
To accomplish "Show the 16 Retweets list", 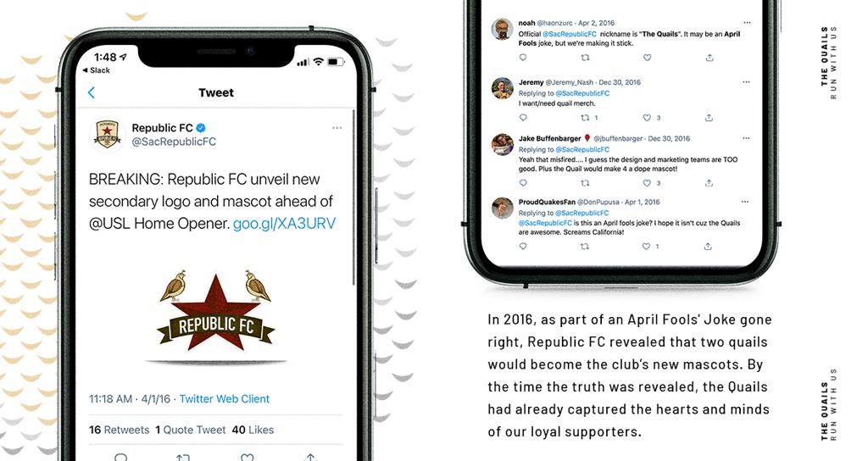I will (119, 430).
